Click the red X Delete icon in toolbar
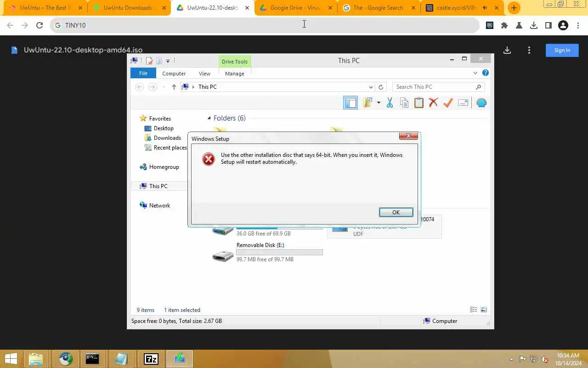Screen dimensions: 588x368 pyautogui.click(x=433, y=103)
